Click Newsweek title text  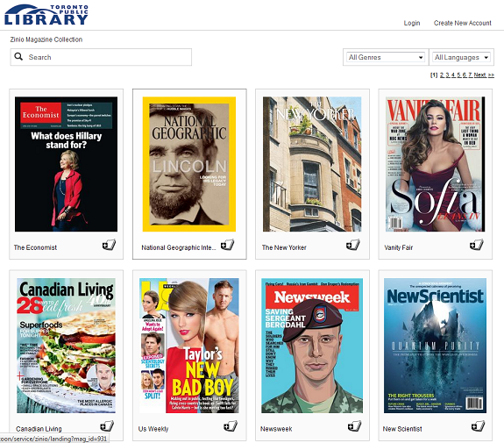click(x=276, y=429)
